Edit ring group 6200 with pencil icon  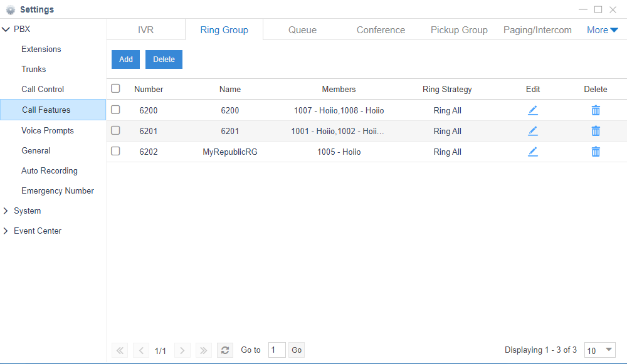point(532,110)
